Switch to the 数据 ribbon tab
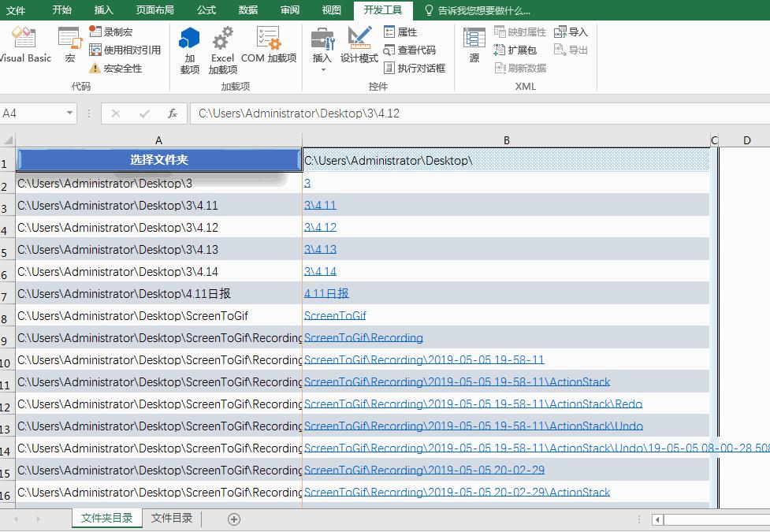The height and width of the screenshot is (532, 770). click(x=247, y=10)
